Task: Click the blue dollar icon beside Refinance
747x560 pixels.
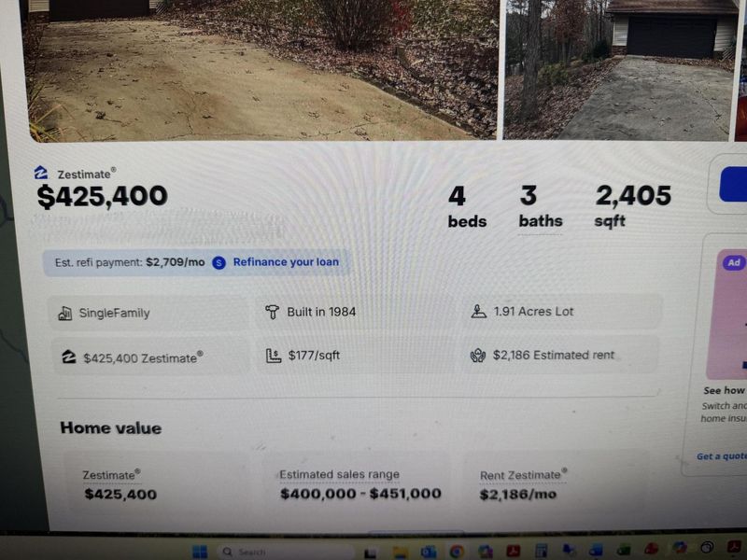Action: (218, 263)
